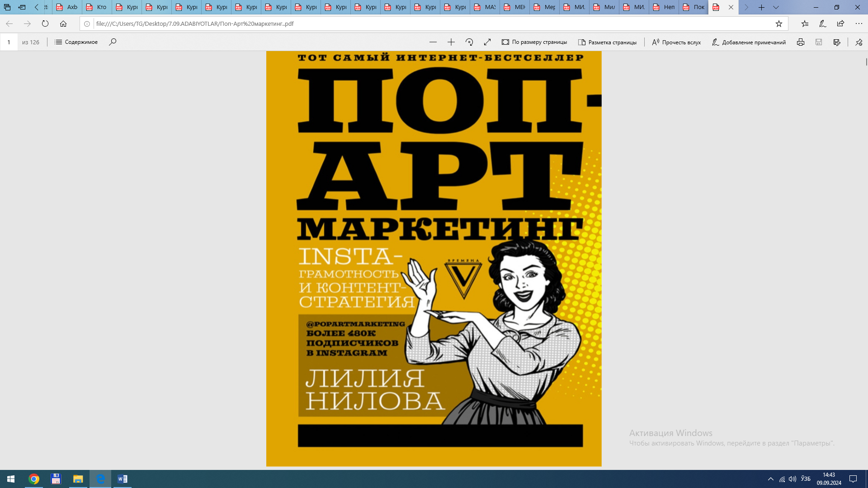Click the page number input field
This screenshot has width=868, height=488.
(9, 42)
